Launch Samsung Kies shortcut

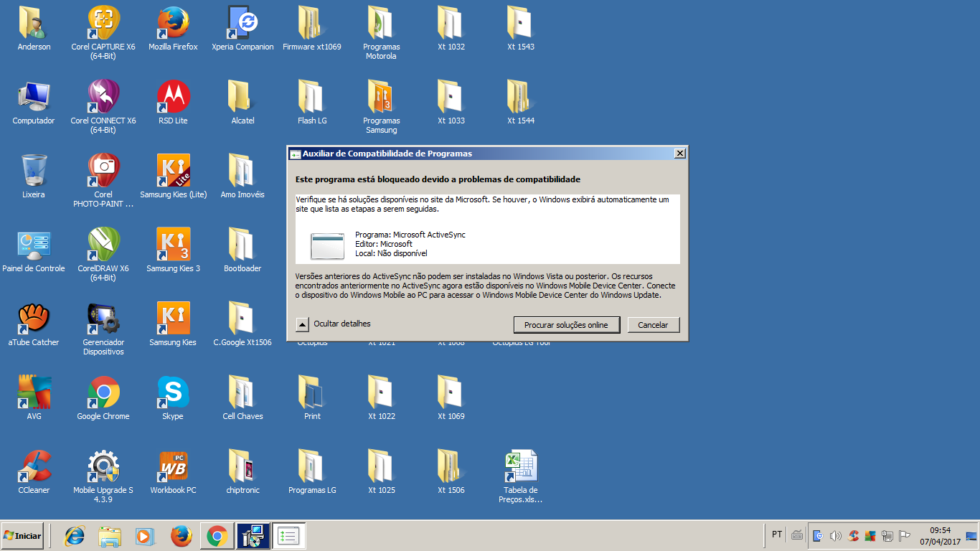pyautogui.click(x=173, y=324)
